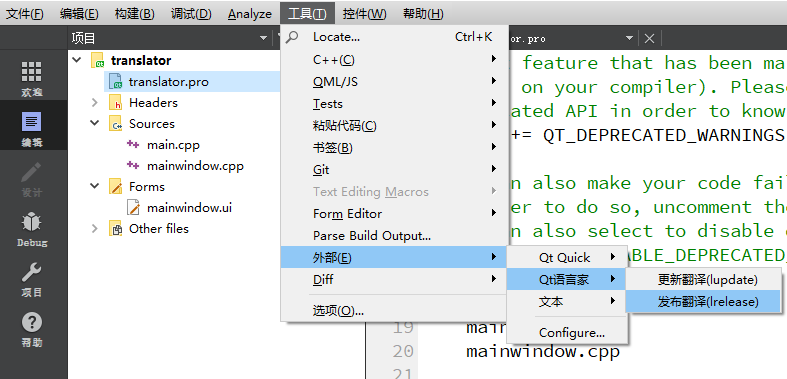Open the 编辑(E) menu

tap(79, 14)
